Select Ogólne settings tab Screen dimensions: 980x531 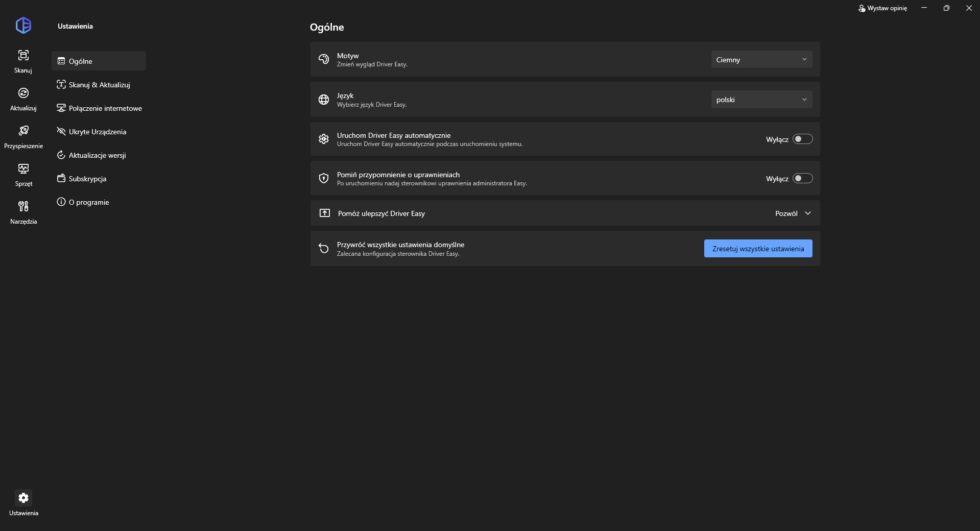[x=99, y=61]
